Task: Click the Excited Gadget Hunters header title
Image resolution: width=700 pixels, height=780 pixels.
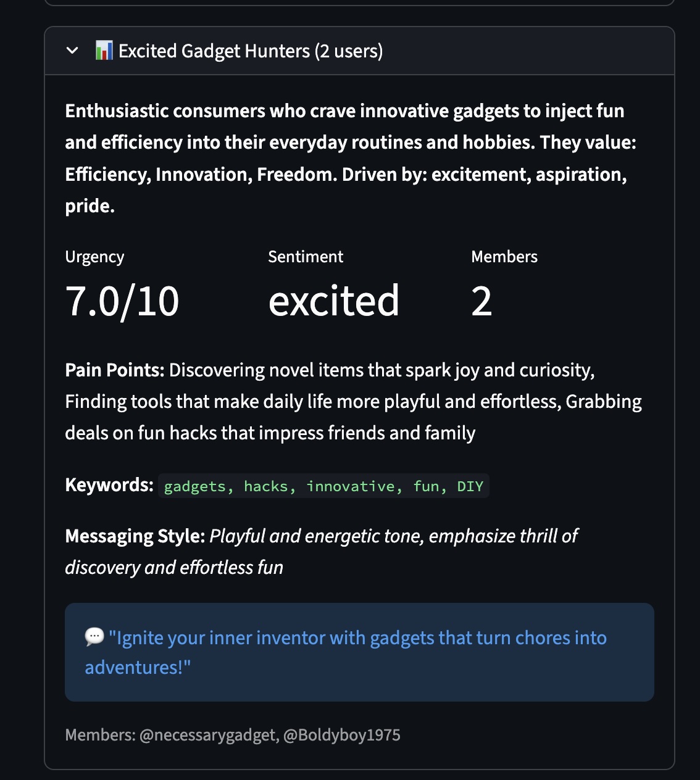Action: tap(250, 51)
